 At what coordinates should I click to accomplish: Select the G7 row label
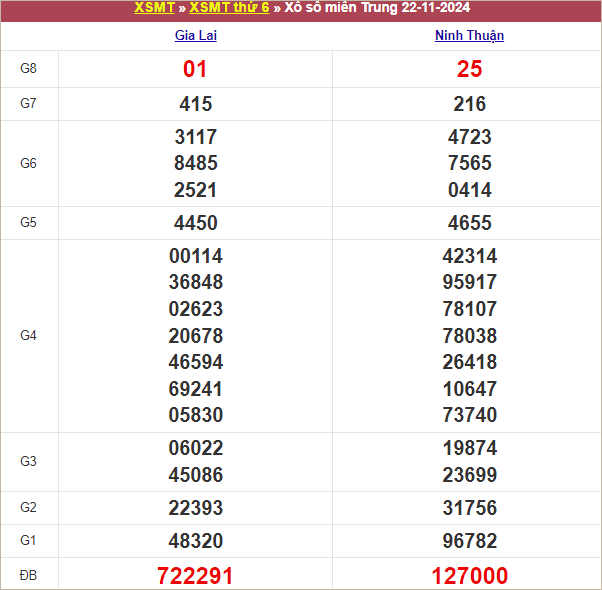click(x=29, y=104)
